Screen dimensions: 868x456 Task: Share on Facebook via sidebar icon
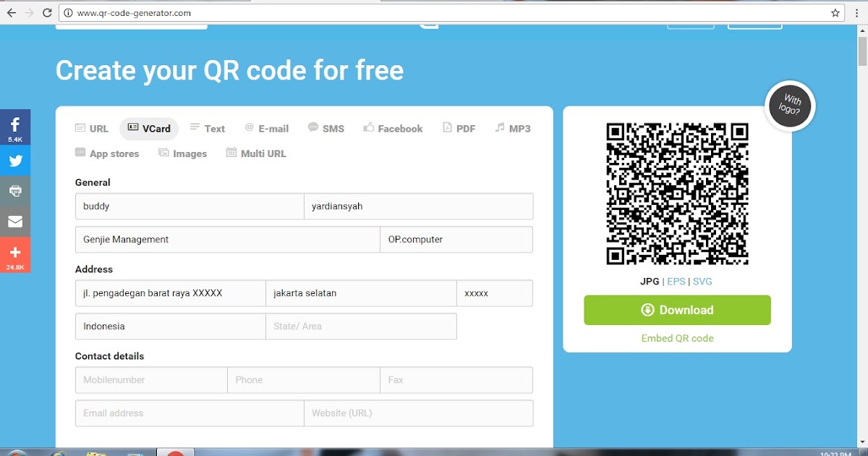(15, 128)
